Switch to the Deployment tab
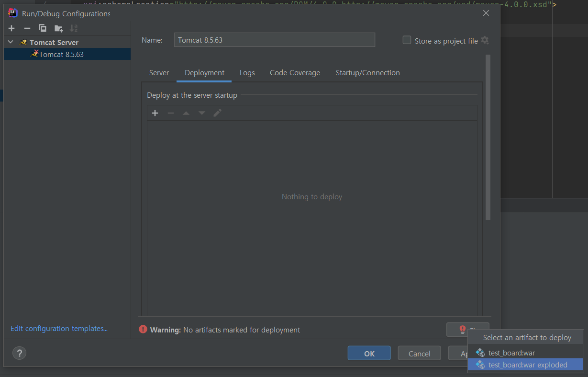 204,73
